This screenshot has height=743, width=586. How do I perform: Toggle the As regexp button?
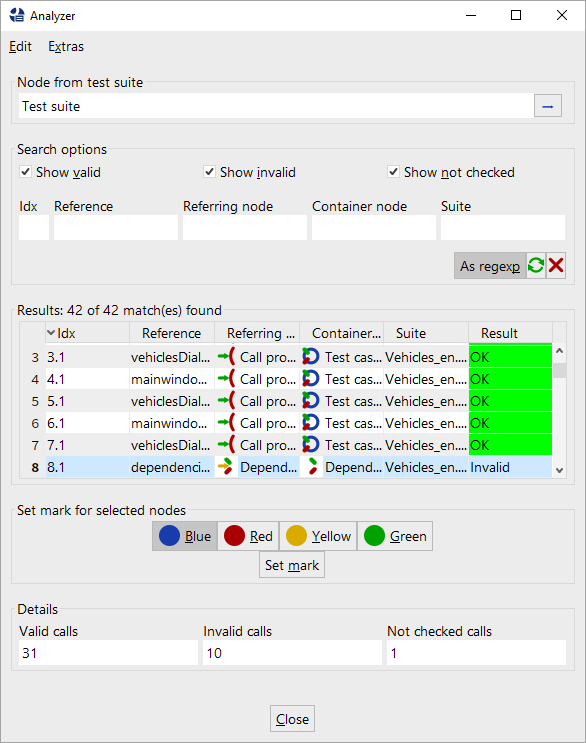tap(490, 265)
